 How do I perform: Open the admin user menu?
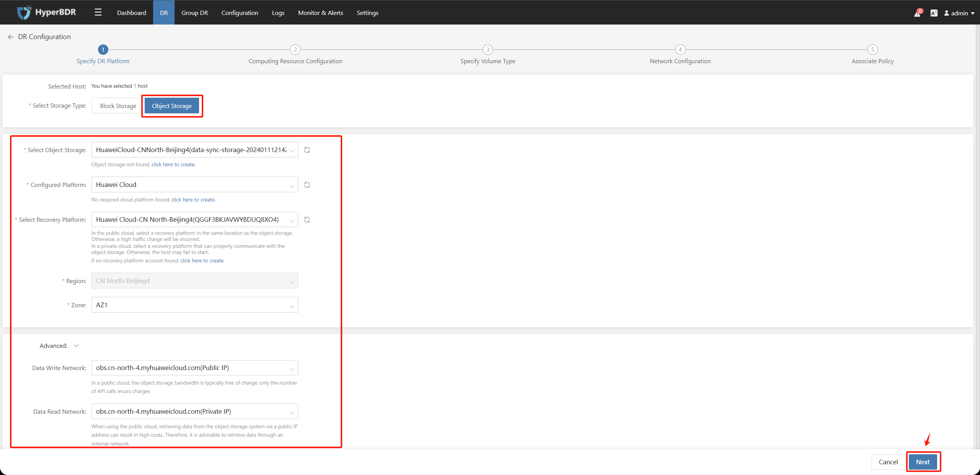(x=959, y=13)
